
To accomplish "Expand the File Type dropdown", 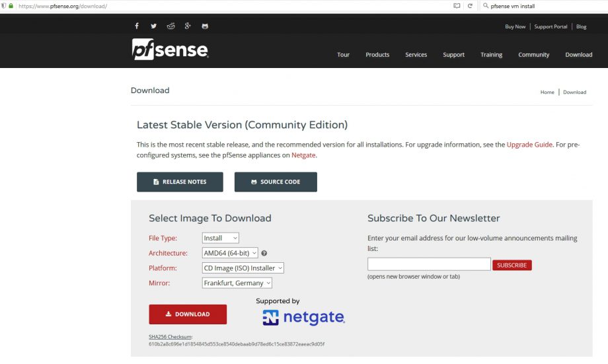I will (x=221, y=238).
